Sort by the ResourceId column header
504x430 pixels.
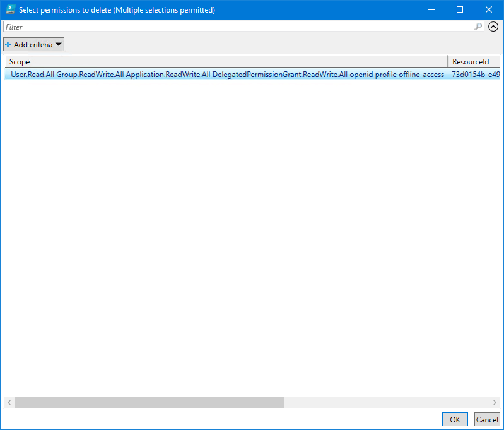pyautogui.click(x=474, y=62)
